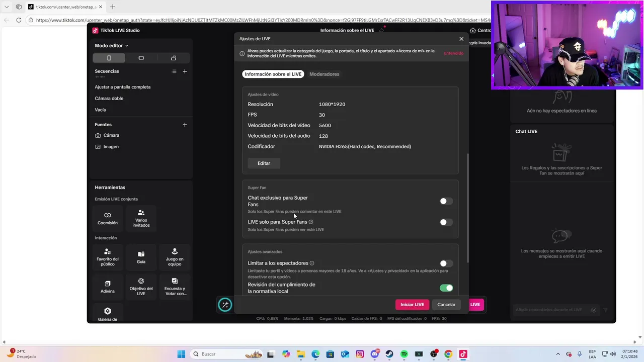The width and height of the screenshot is (644, 362).
Task: Switch to the Información sobre el LIVE tab
Action: [x=273, y=74]
